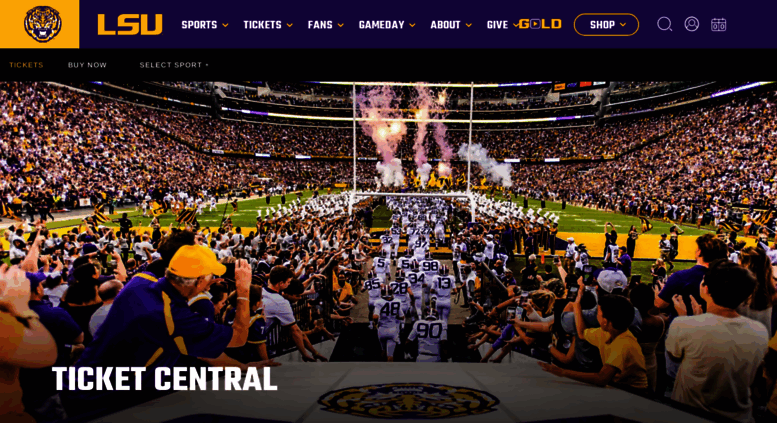Expand the FANS dropdown menu
The height and width of the screenshot is (423, 777).
point(325,25)
